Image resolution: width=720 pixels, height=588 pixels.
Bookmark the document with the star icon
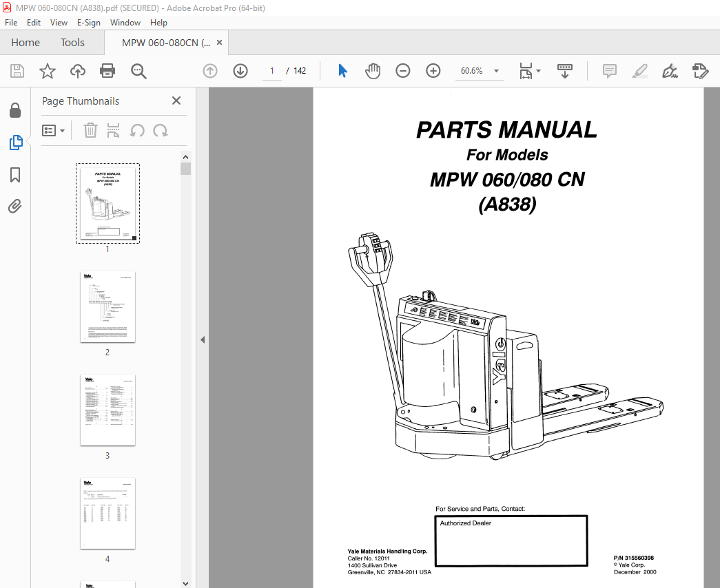(x=48, y=71)
